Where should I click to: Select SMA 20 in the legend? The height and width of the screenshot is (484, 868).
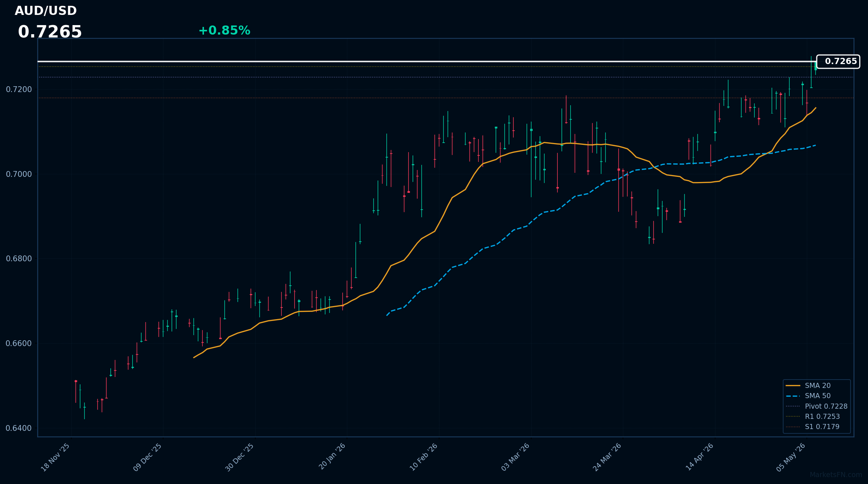click(x=817, y=385)
